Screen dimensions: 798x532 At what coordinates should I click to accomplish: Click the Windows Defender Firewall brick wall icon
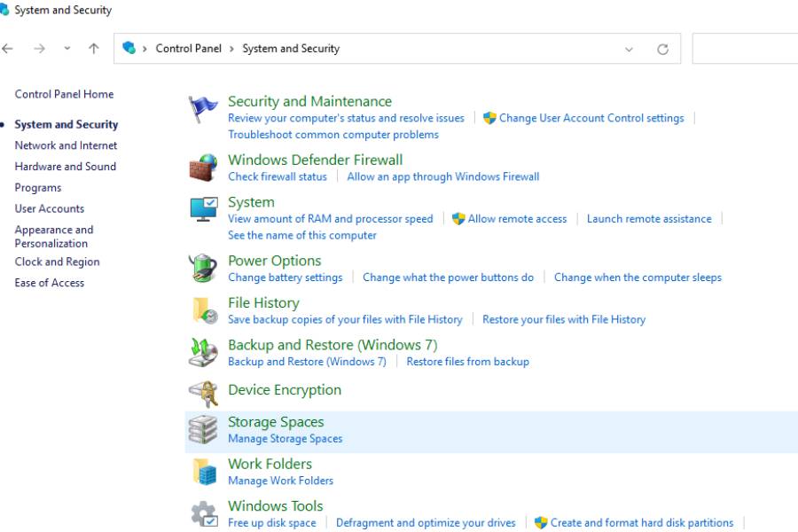click(x=203, y=168)
